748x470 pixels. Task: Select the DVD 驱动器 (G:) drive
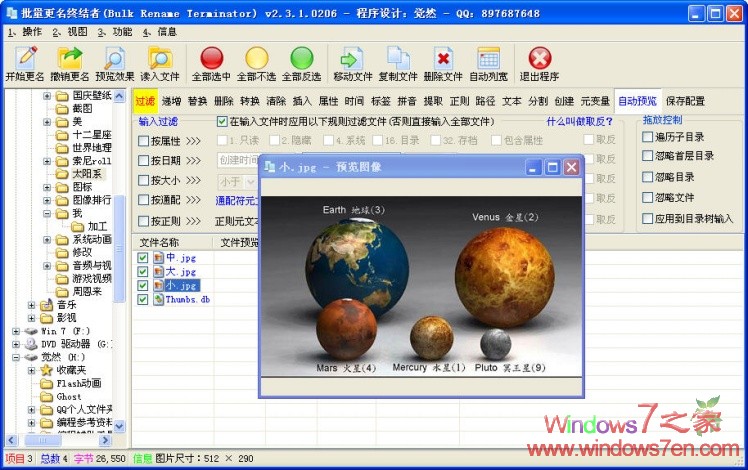pyautogui.click(x=76, y=344)
